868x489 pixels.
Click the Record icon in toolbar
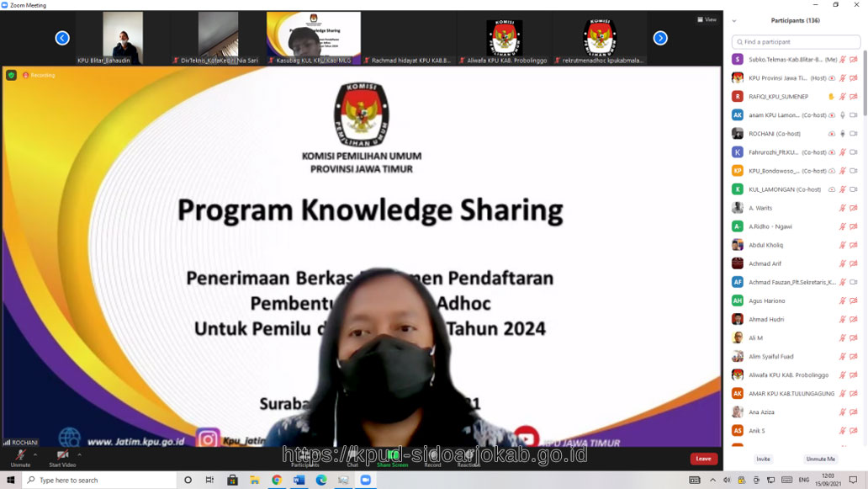[432, 455]
